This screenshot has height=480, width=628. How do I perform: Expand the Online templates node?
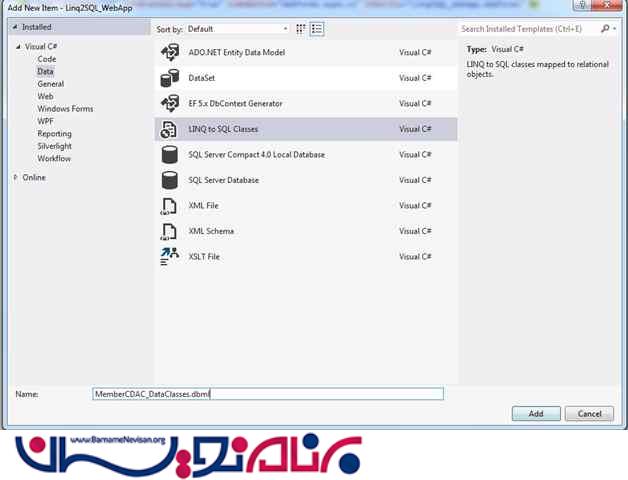pyautogui.click(x=16, y=177)
